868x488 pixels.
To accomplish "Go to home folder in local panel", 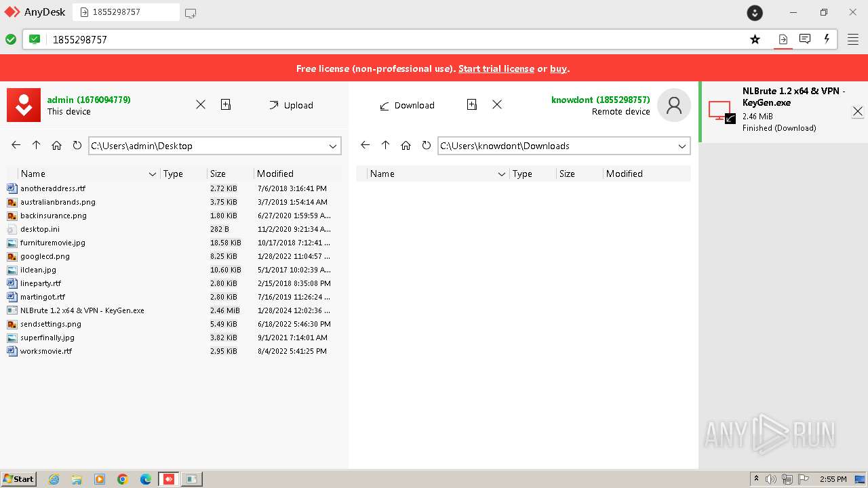I will tap(57, 145).
